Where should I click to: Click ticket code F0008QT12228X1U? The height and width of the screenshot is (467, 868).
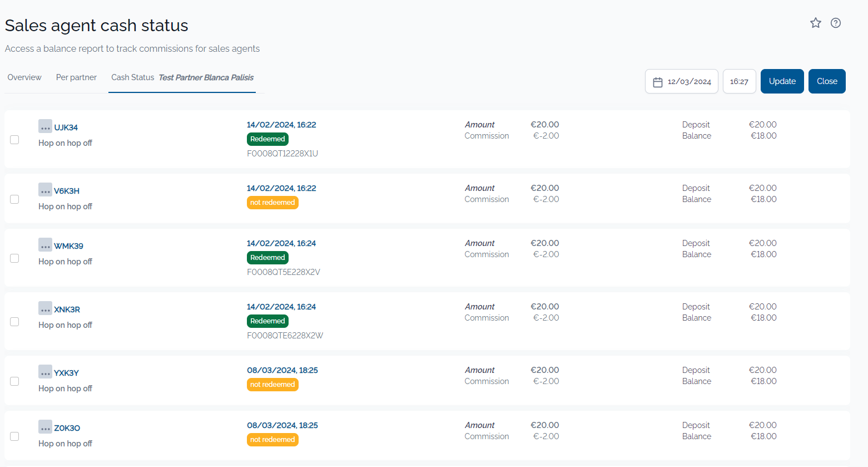coord(282,153)
